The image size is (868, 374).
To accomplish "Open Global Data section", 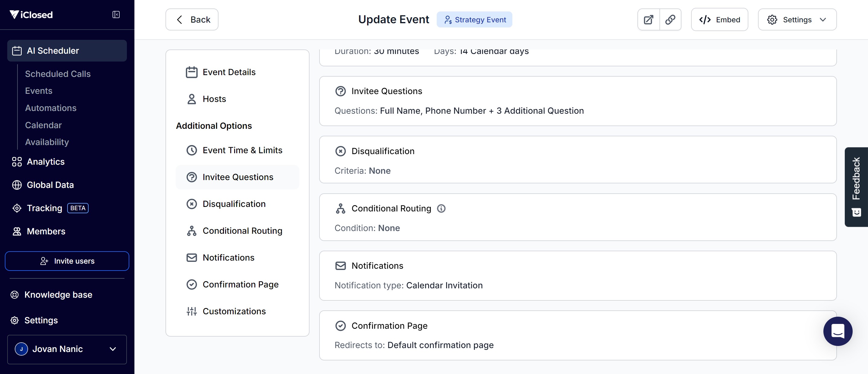I will point(50,185).
